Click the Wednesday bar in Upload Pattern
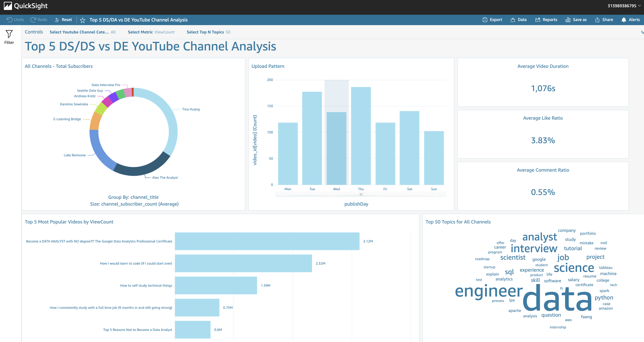This screenshot has height=342, width=644. (x=336, y=150)
